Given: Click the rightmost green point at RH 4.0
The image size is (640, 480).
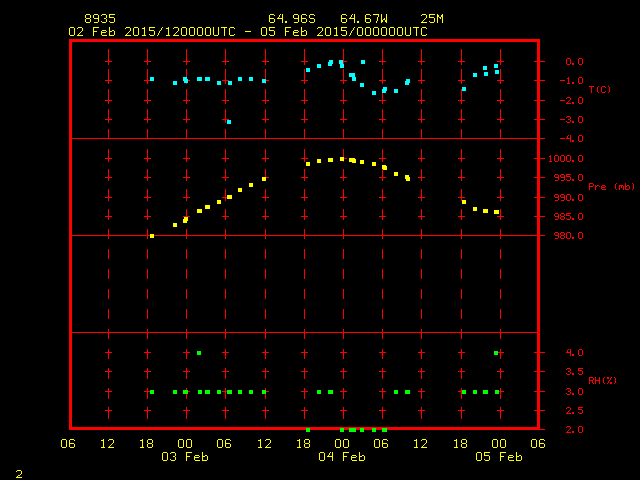Looking at the screenshot, I should [x=496, y=353].
